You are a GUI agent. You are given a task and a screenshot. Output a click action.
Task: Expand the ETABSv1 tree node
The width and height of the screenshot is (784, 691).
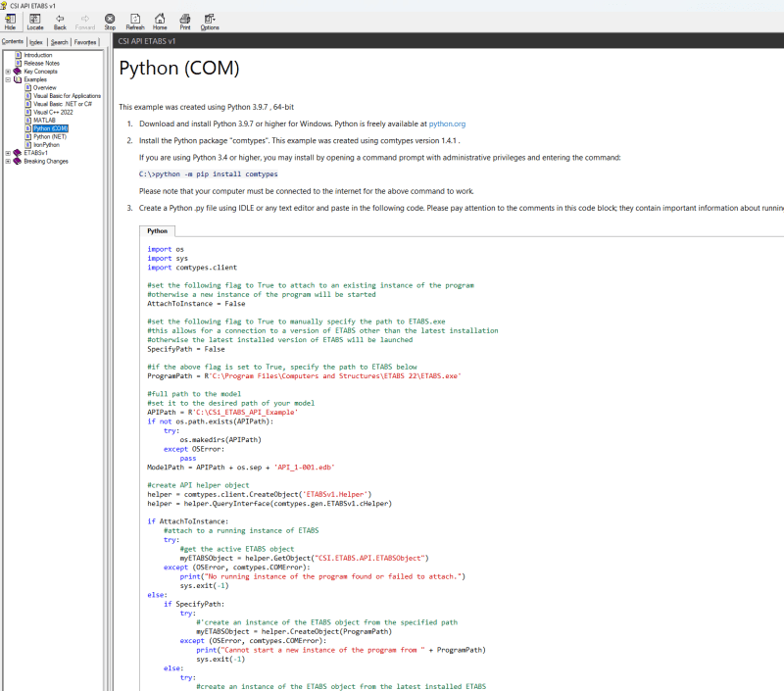tap(8, 153)
